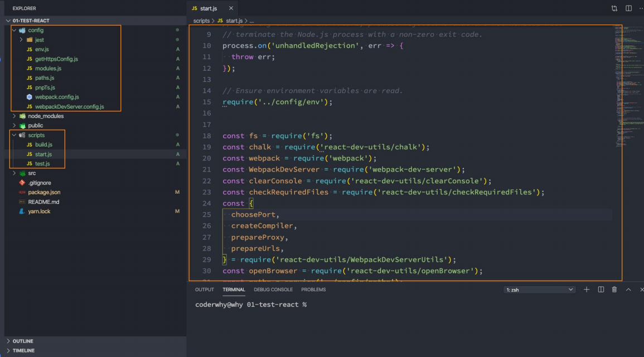Screen dimensions: 644x357
Task: Select start.js in the explorer tree
Action: click(43, 154)
